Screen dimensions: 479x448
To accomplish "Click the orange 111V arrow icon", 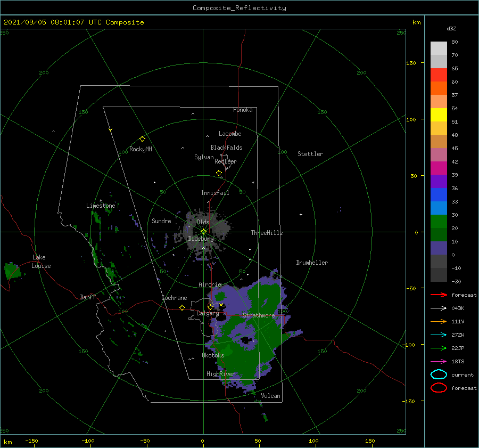I will pos(439,321).
